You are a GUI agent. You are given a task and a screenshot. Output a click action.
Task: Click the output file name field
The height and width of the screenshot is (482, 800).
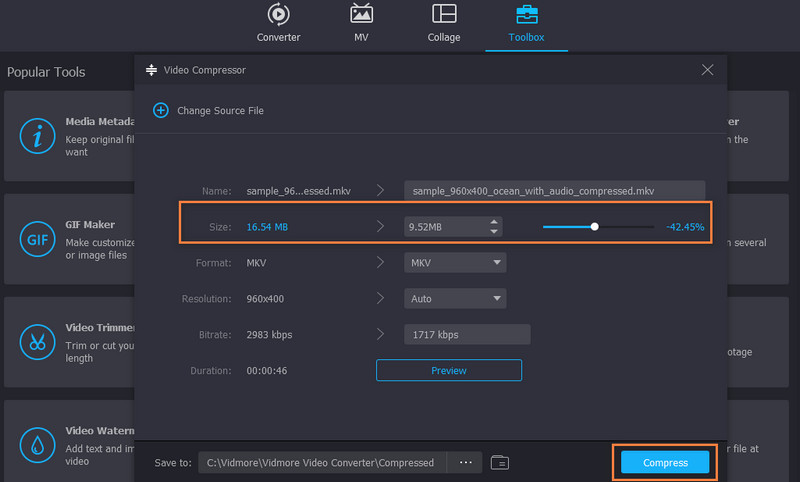[554, 190]
